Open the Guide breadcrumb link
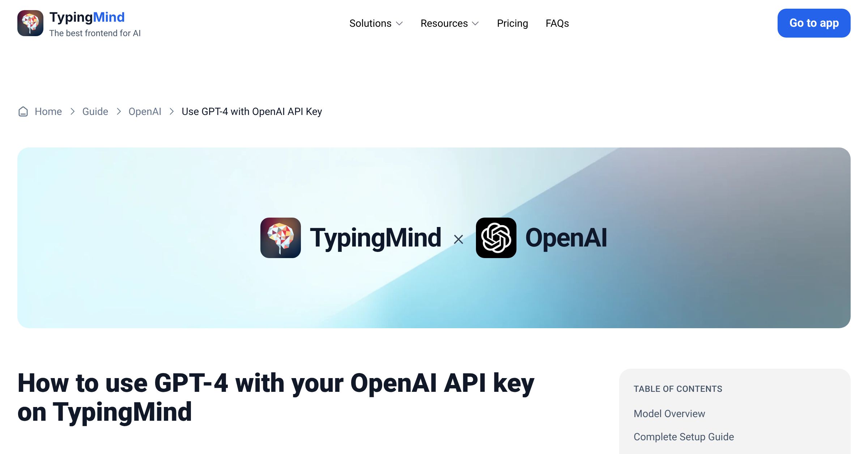 (x=95, y=112)
